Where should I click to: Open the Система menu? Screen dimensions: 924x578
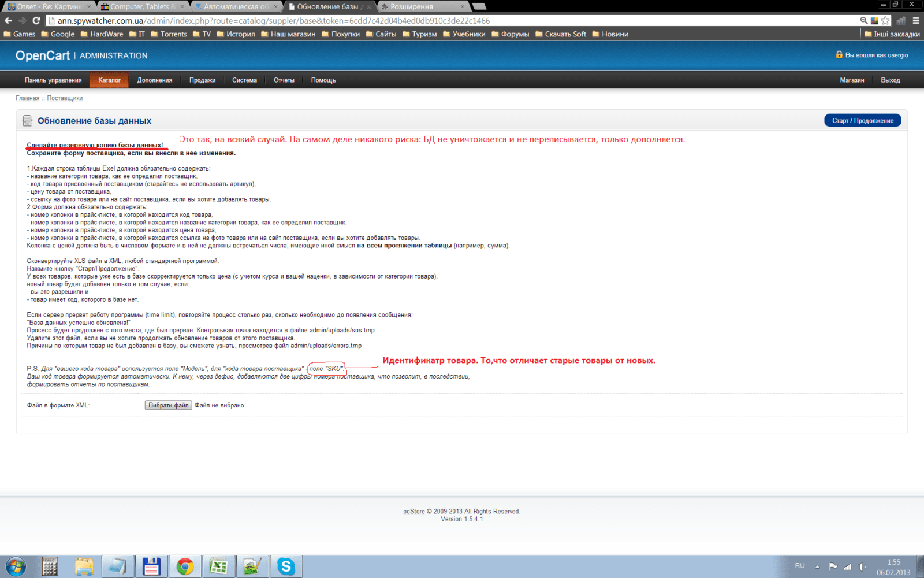(x=244, y=80)
